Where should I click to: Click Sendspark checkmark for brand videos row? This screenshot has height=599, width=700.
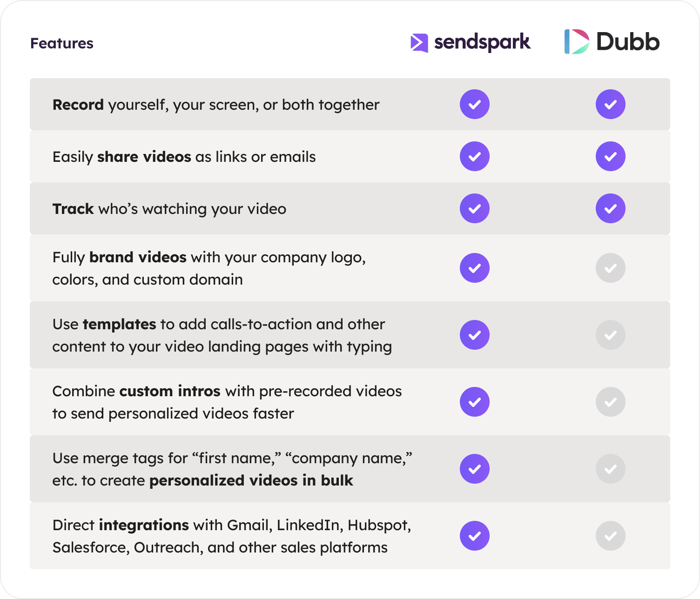pyautogui.click(x=475, y=268)
